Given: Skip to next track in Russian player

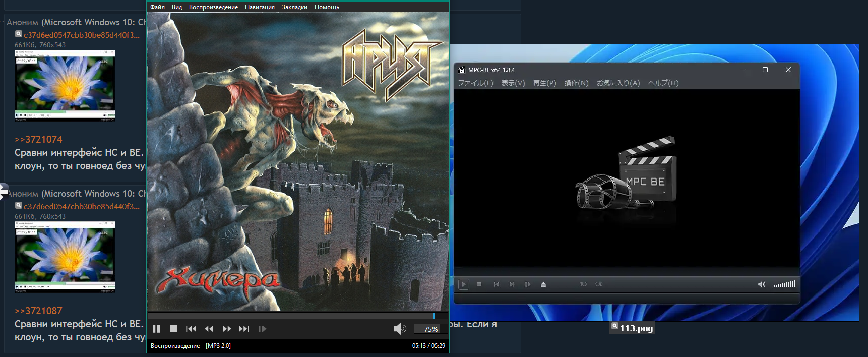Looking at the screenshot, I should click(244, 329).
